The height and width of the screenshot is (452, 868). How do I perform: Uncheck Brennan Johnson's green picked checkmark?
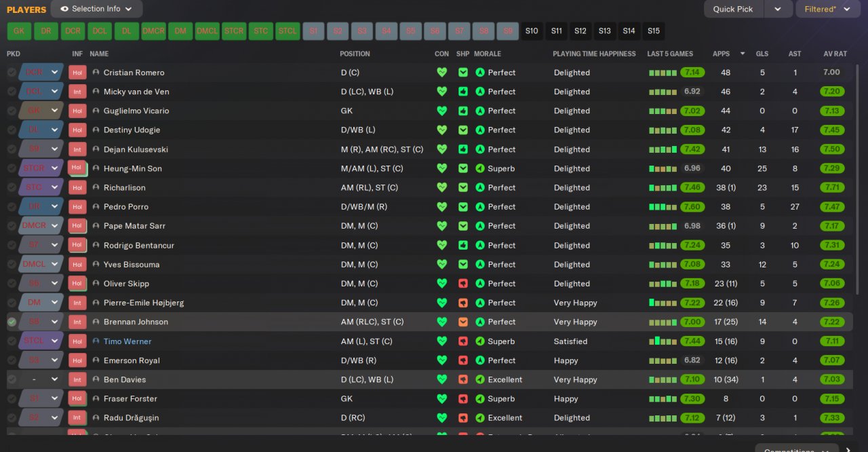coord(12,322)
